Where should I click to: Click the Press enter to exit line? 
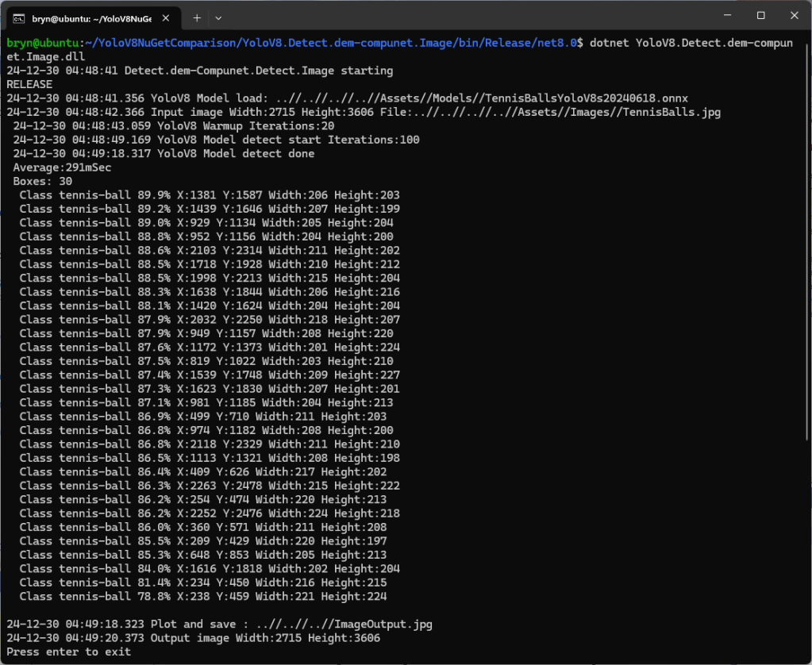click(x=68, y=652)
